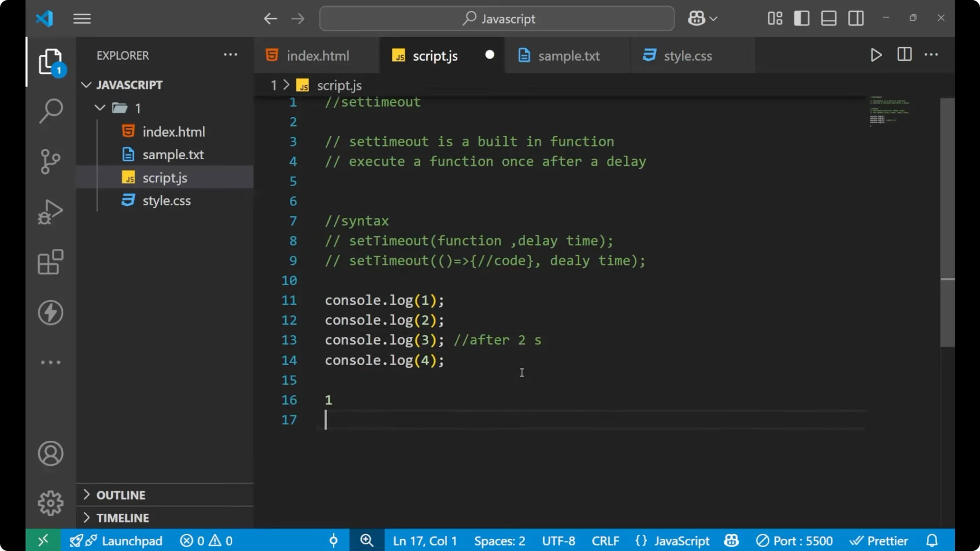
Task: Open notifications via the bell icon
Action: pos(933,540)
